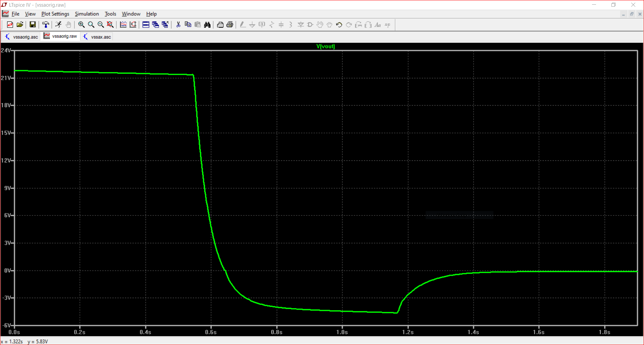
Task: Click the Zoom Out magnifier icon
Action: tap(101, 25)
